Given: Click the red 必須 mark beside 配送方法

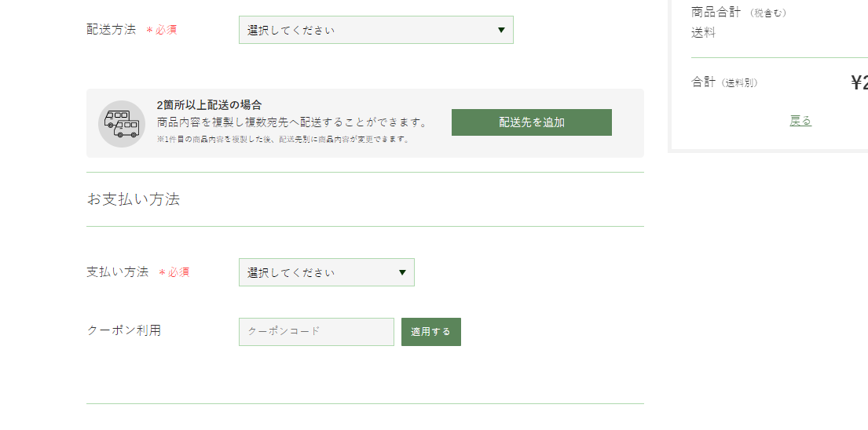Looking at the screenshot, I should [x=162, y=30].
